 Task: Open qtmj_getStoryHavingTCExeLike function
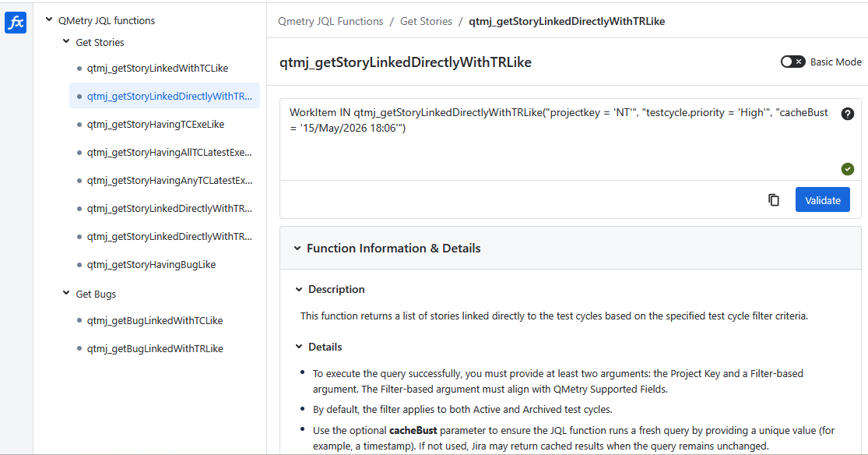click(x=156, y=124)
